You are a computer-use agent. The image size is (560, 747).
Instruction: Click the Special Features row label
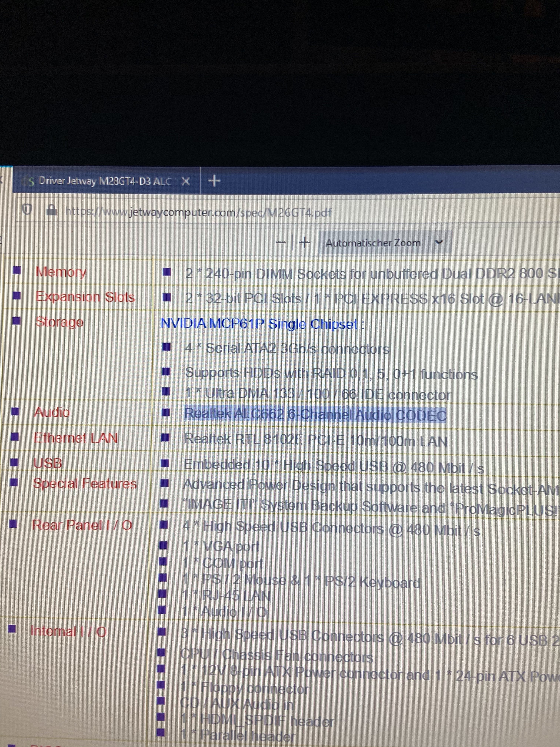[85, 484]
